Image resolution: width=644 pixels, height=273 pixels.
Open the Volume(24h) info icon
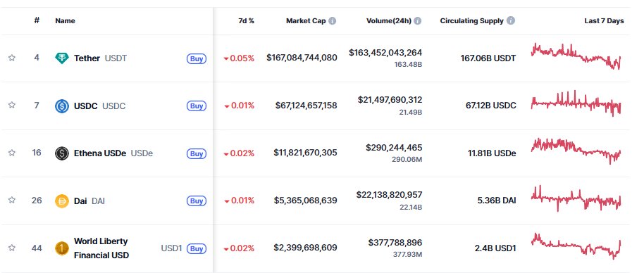coord(418,21)
